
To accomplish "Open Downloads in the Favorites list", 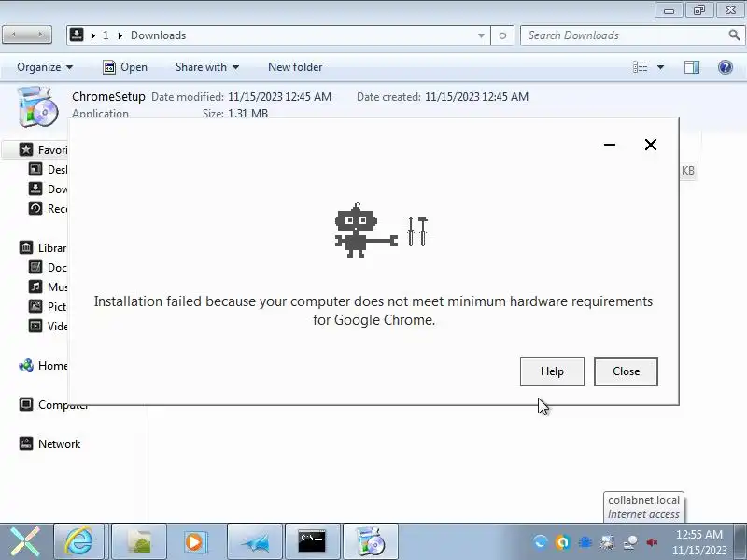I will coord(48,189).
